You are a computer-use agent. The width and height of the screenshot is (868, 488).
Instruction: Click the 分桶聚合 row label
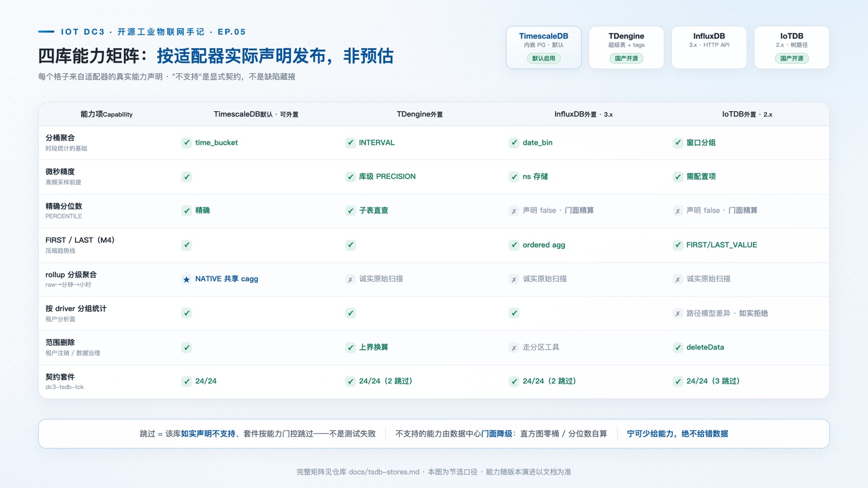pos(60,138)
